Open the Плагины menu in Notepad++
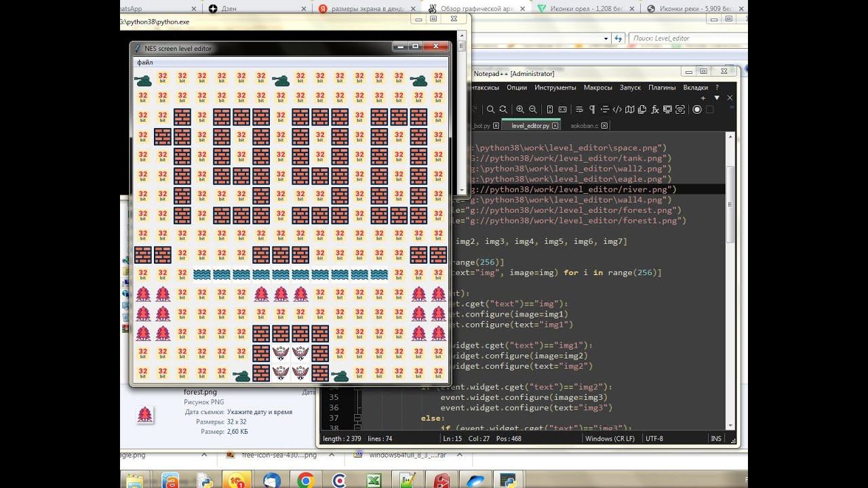This screenshot has width=868, height=488. pos(662,87)
